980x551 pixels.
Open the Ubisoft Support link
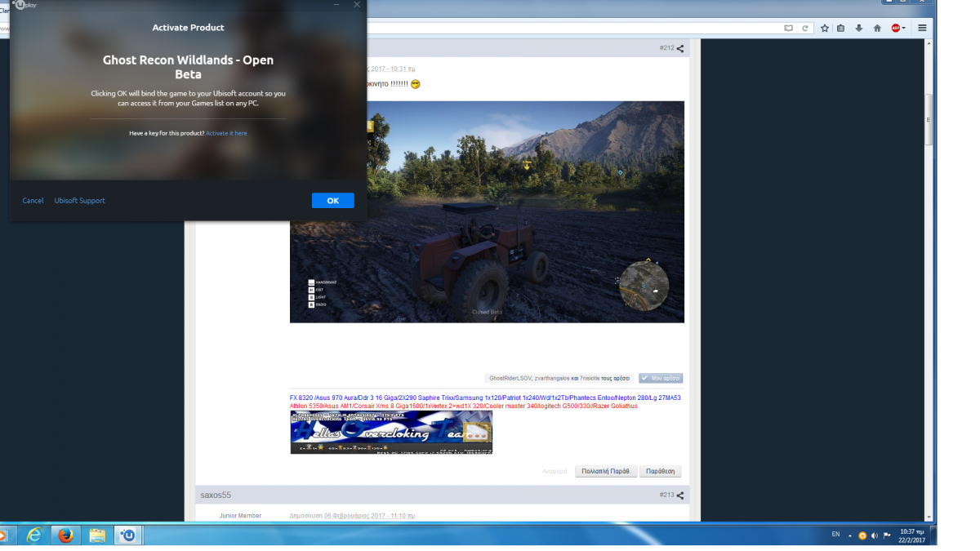[80, 201]
